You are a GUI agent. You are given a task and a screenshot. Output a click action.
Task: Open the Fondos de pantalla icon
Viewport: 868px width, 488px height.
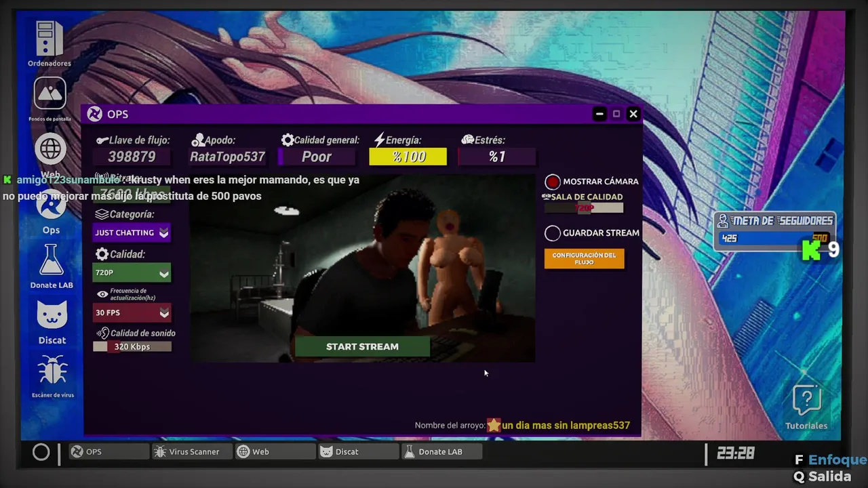pos(50,94)
